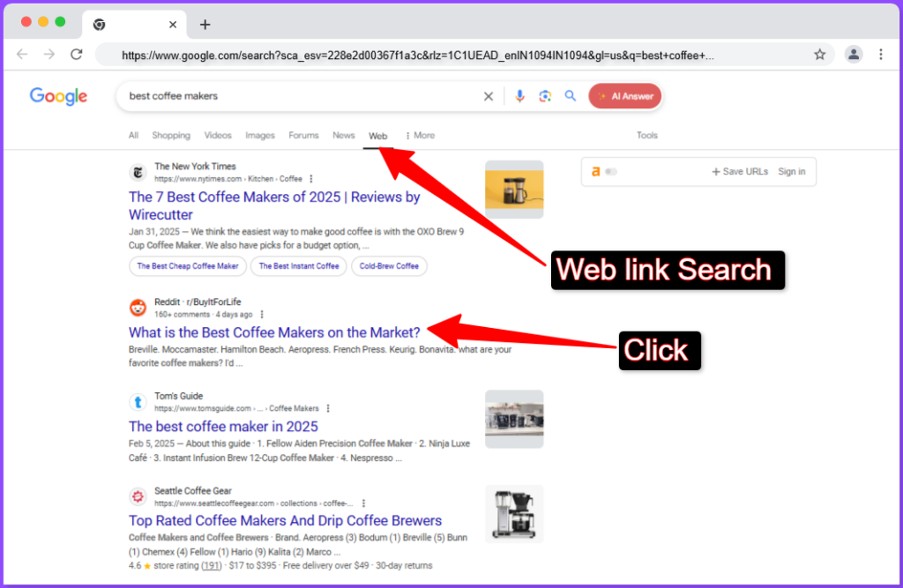Screen dimensions: 903x588
Task: Bookmark this page with the star icon
Action: (x=819, y=55)
